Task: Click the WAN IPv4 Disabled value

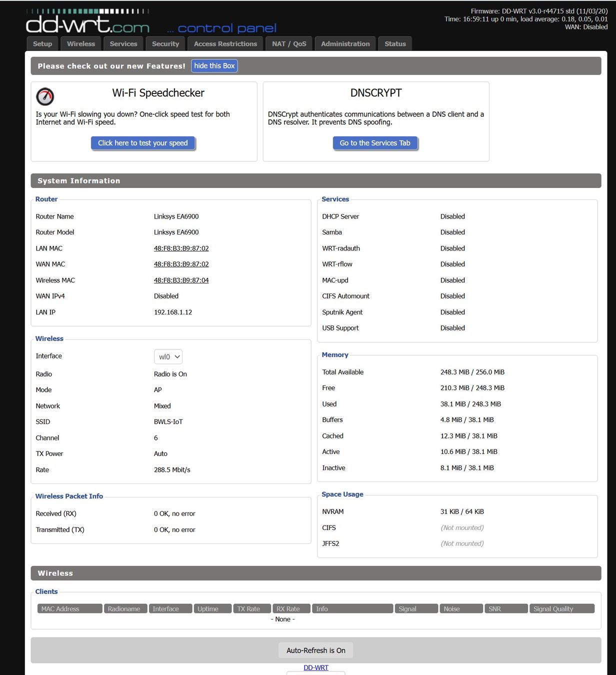Action: tap(166, 296)
